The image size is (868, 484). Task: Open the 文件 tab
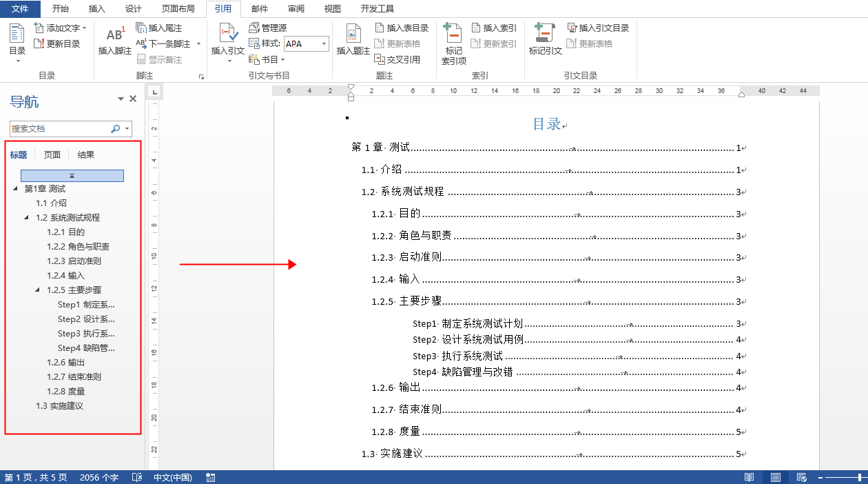[x=21, y=9]
